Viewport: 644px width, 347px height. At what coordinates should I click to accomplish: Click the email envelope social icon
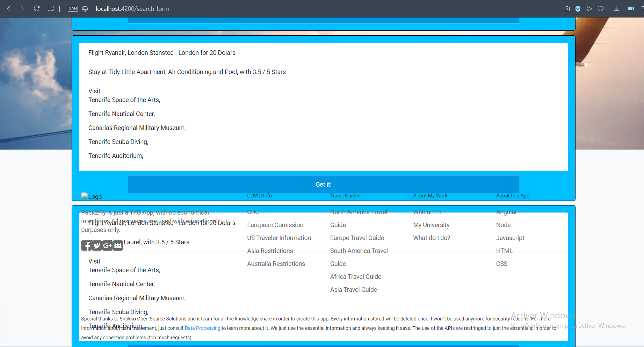tap(118, 246)
